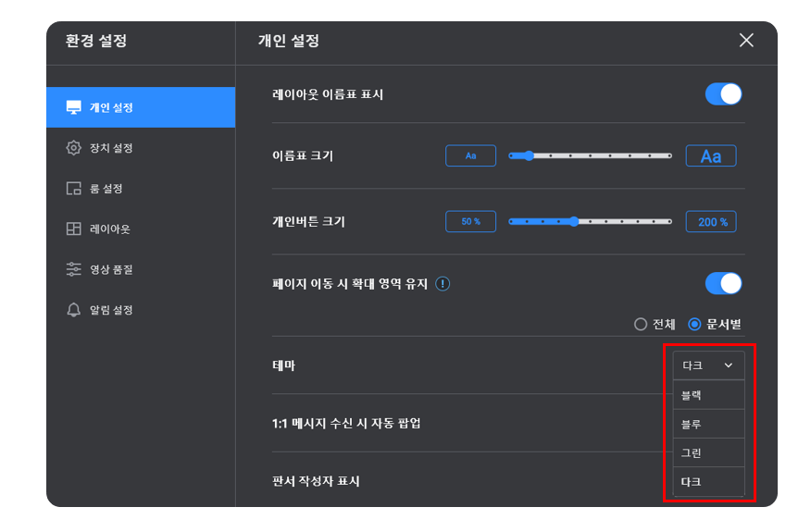Click the grid icon beside 레이아웃
This screenshot has height=532, width=811.
click(x=73, y=229)
